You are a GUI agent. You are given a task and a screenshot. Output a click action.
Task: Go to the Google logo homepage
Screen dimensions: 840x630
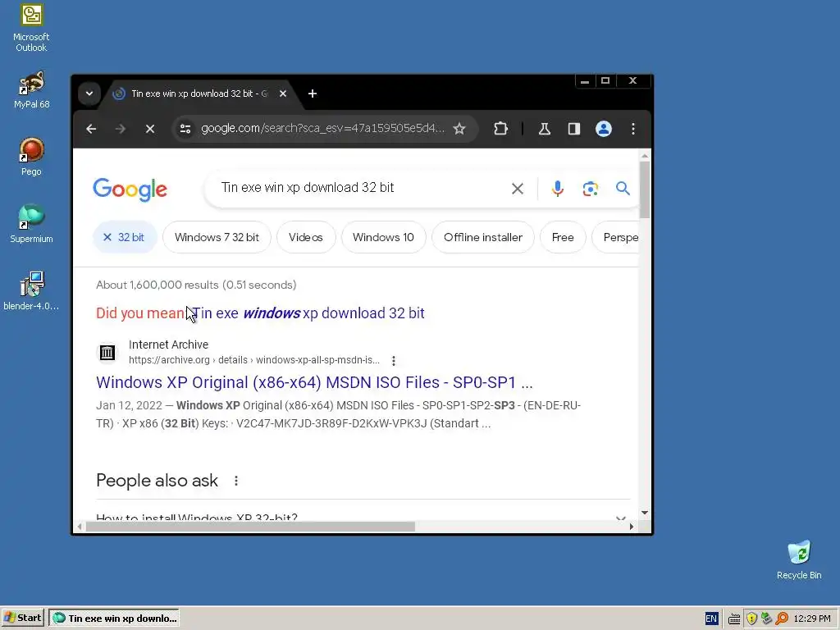click(130, 189)
